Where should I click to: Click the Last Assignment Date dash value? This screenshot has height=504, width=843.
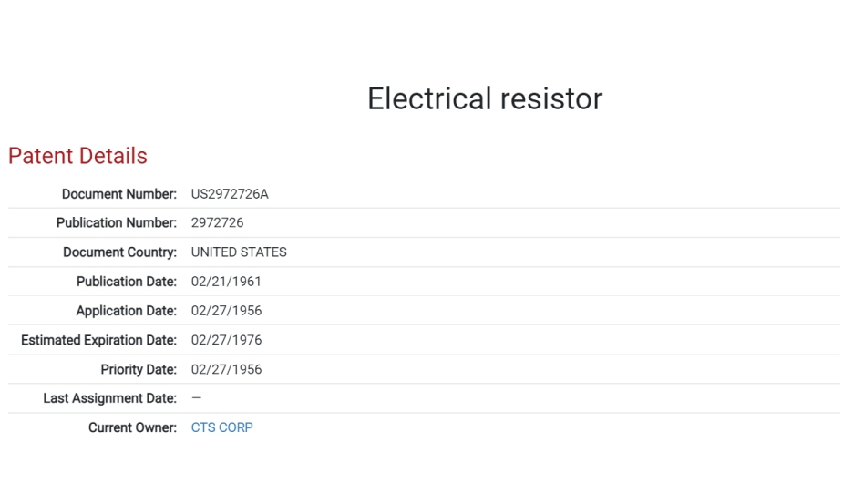point(196,398)
